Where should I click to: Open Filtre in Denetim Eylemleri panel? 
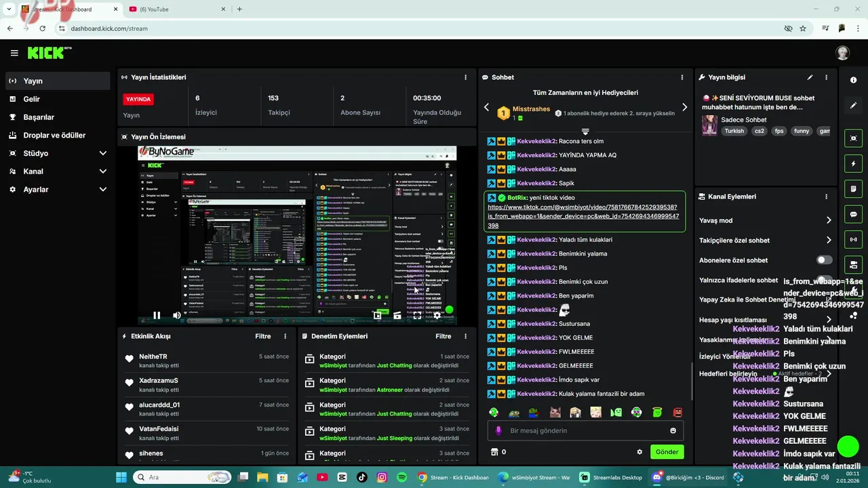[x=443, y=336]
